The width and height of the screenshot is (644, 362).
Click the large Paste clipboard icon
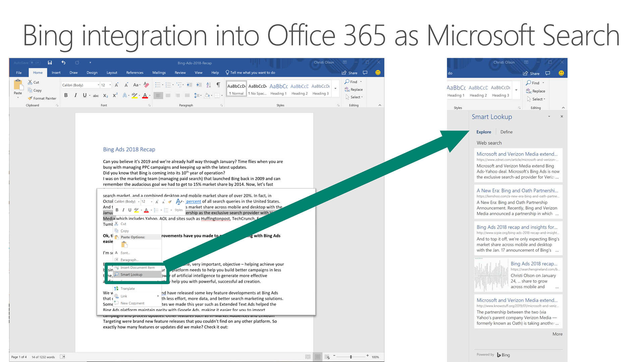[x=18, y=84]
